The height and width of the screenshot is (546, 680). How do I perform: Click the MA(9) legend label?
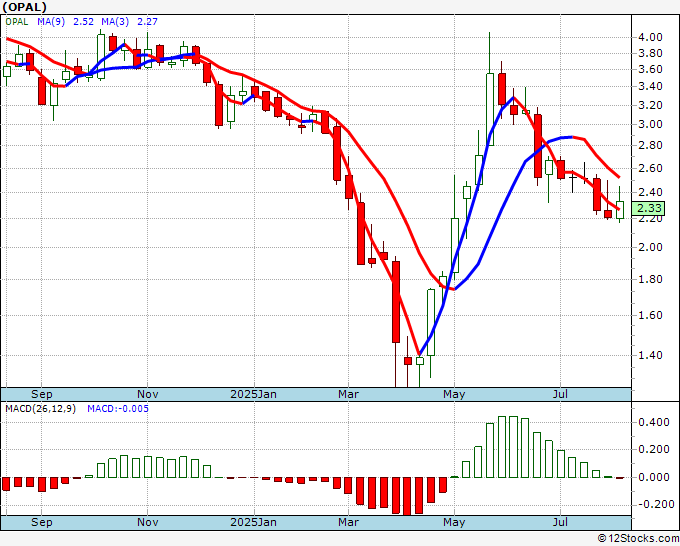click(51, 22)
